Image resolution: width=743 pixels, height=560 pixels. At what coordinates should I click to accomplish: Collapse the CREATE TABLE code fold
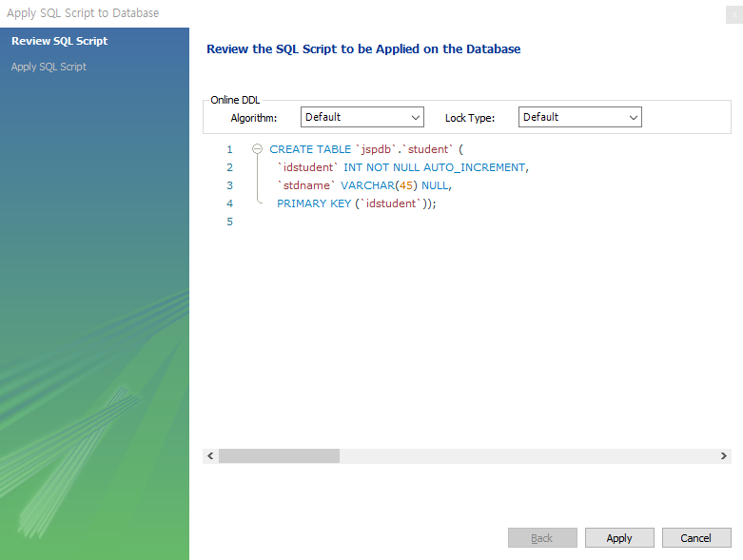pos(257,149)
